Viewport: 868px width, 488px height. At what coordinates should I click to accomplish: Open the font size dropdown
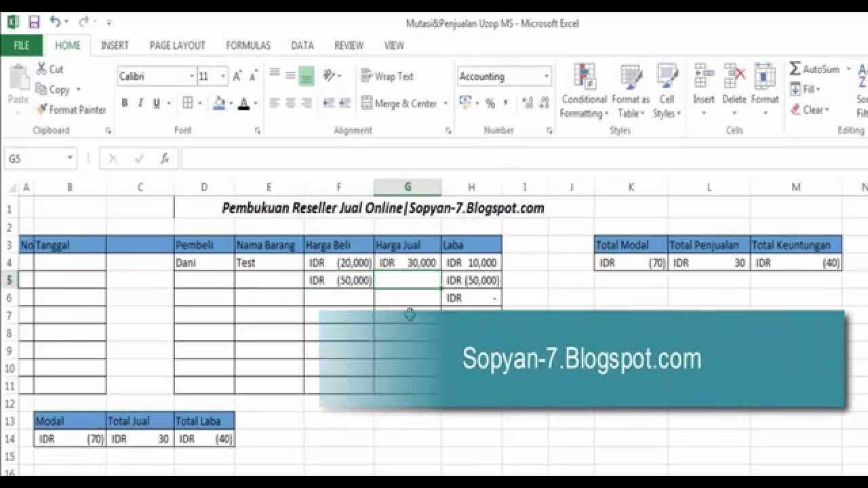click(x=223, y=77)
